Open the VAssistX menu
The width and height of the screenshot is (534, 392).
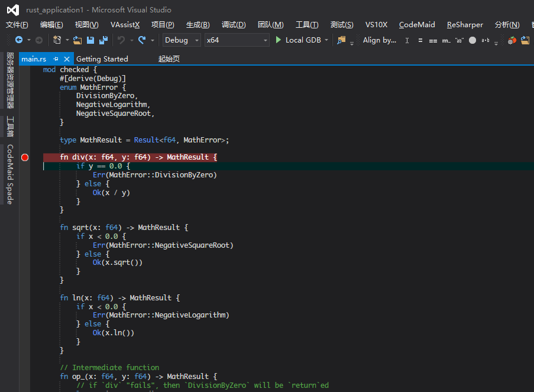pyautogui.click(x=125, y=25)
